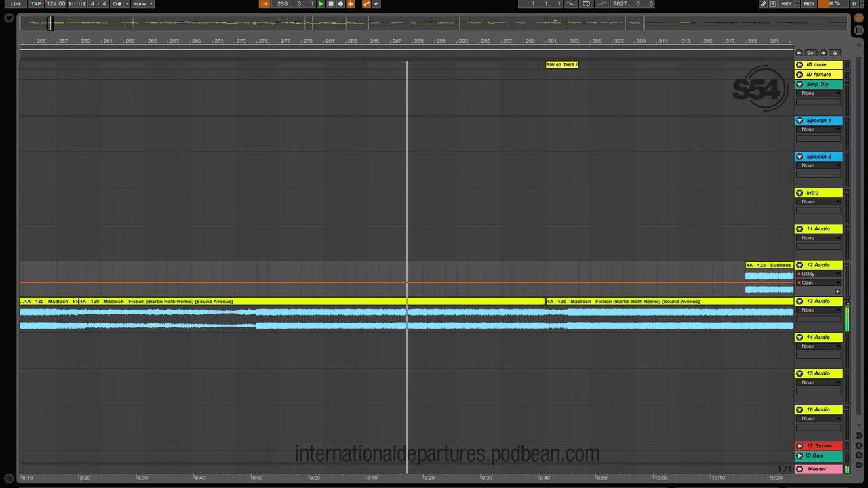Screen dimensions: 868x488
Task: Select the ID Bus track
Action: (818, 455)
